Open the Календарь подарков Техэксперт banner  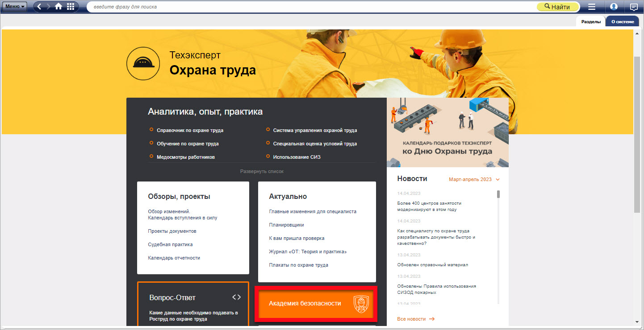tap(447, 132)
